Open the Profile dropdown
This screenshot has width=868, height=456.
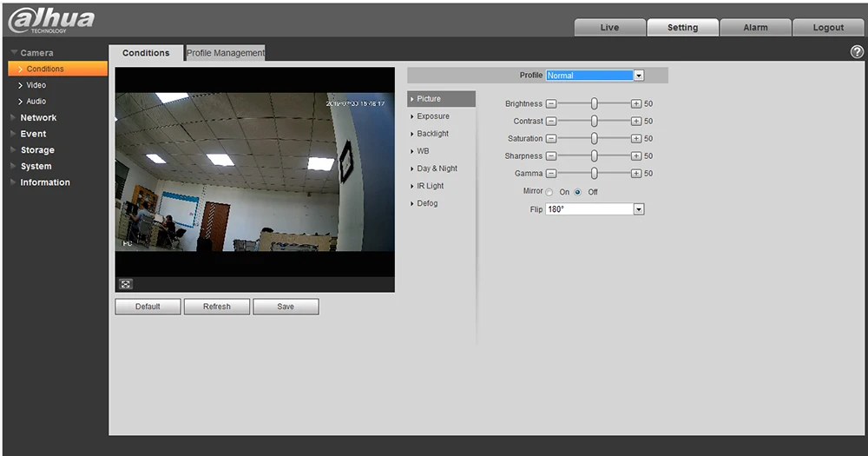tap(595, 76)
